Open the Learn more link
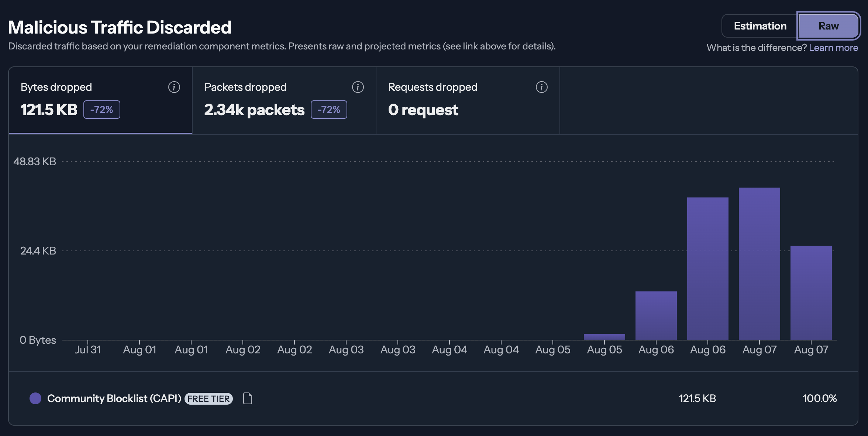The width and height of the screenshot is (868, 436). (833, 48)
